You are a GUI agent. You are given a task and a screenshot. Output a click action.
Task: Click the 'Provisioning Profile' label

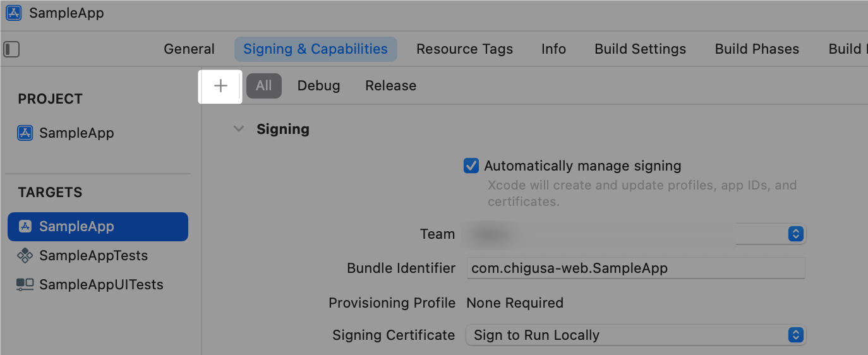click(392, 303)
